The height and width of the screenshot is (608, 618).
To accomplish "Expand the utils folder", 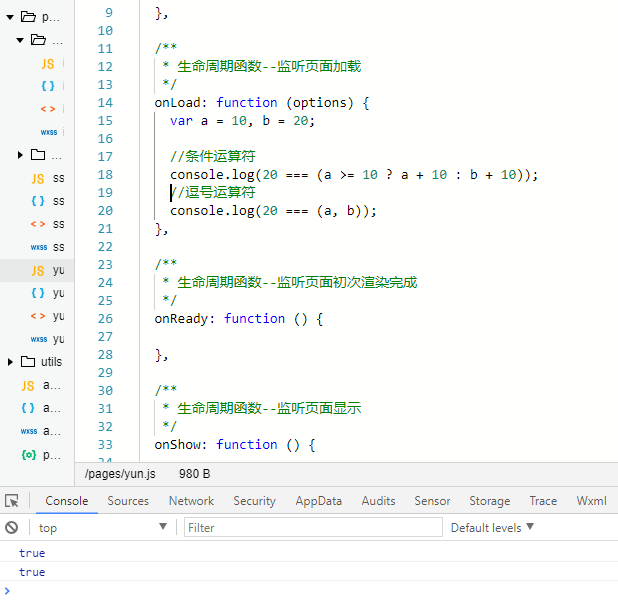I will pos(10,362).
